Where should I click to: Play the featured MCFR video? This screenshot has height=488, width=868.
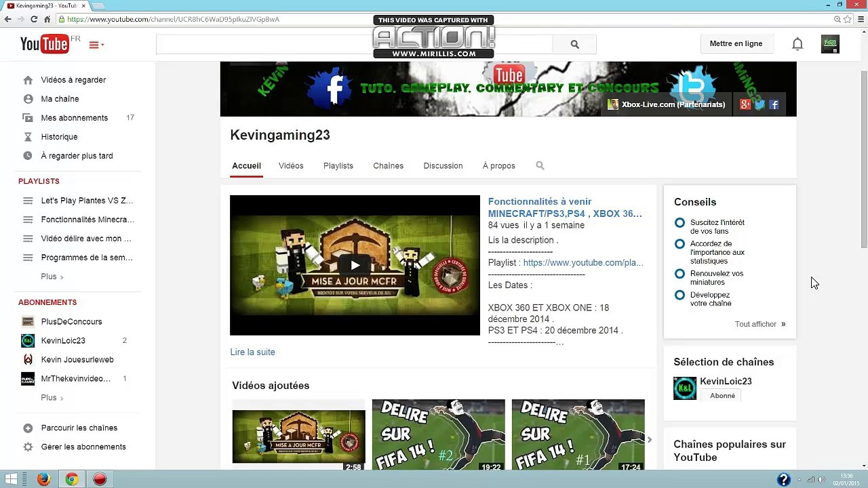(x=355, y=265)
